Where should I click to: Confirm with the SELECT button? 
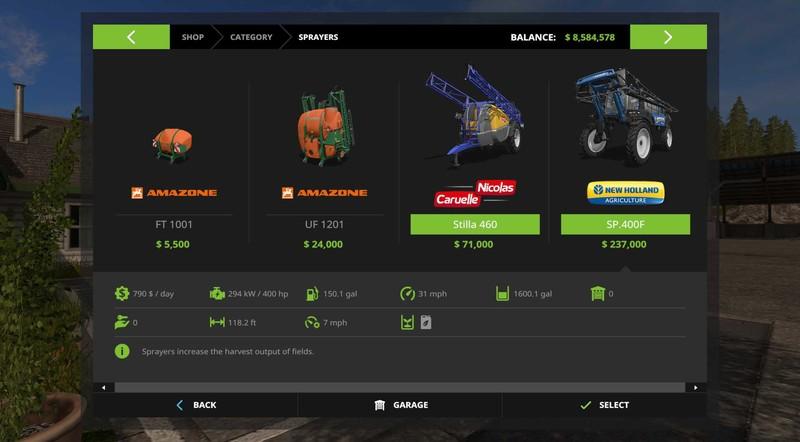605,405
